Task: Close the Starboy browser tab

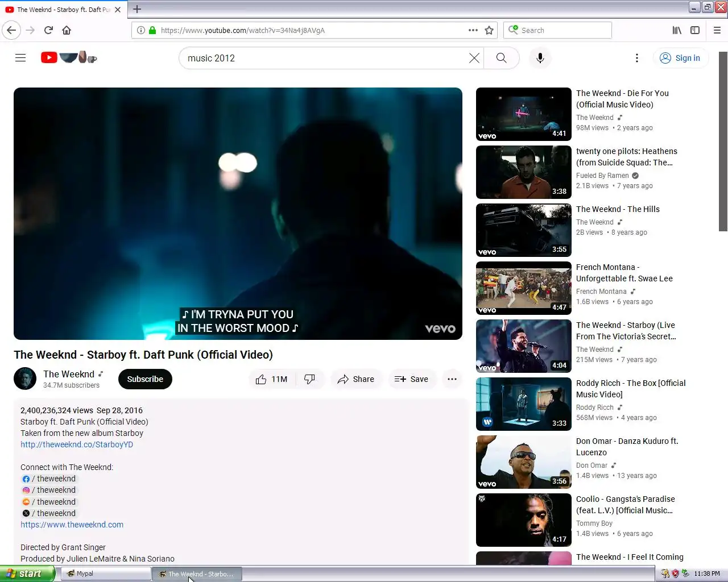Action: 118,10
